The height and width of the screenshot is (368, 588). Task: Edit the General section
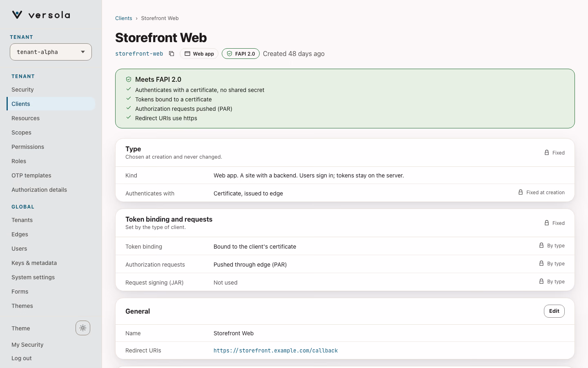coord(554,311)
